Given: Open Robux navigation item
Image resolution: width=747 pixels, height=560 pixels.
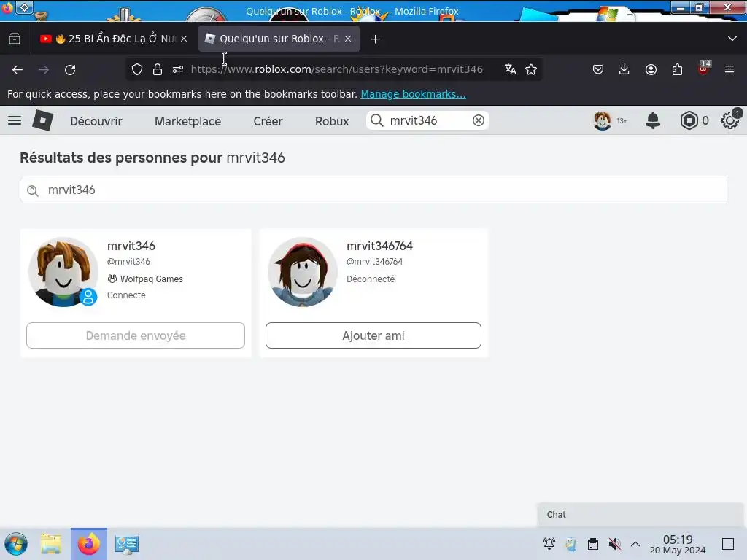Looking at the screenshot, I should [332, 121].
